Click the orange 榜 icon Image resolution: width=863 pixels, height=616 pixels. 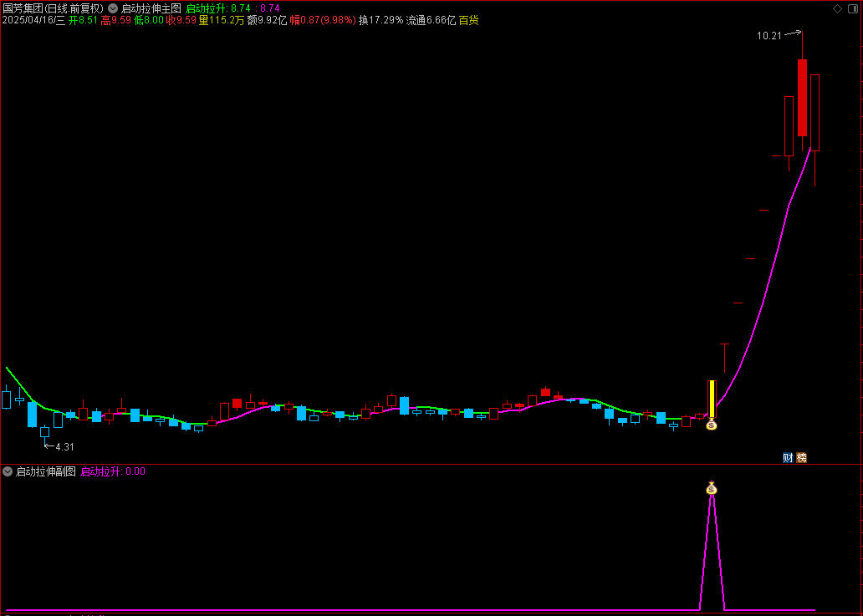click(x=801, y=457)
